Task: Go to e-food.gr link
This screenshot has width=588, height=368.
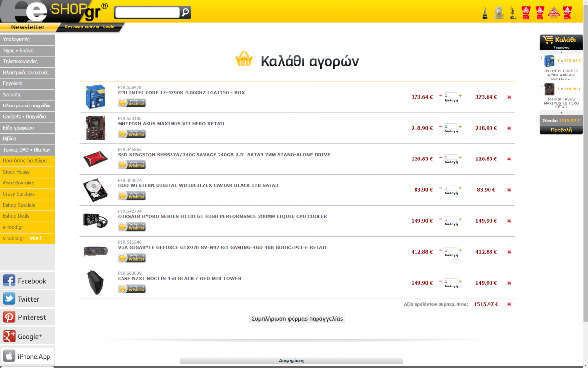Action: (27, 227)
